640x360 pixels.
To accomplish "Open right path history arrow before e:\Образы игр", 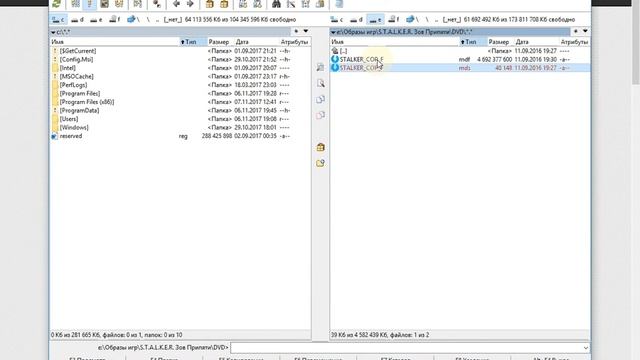I will click(x=333, y=32).
